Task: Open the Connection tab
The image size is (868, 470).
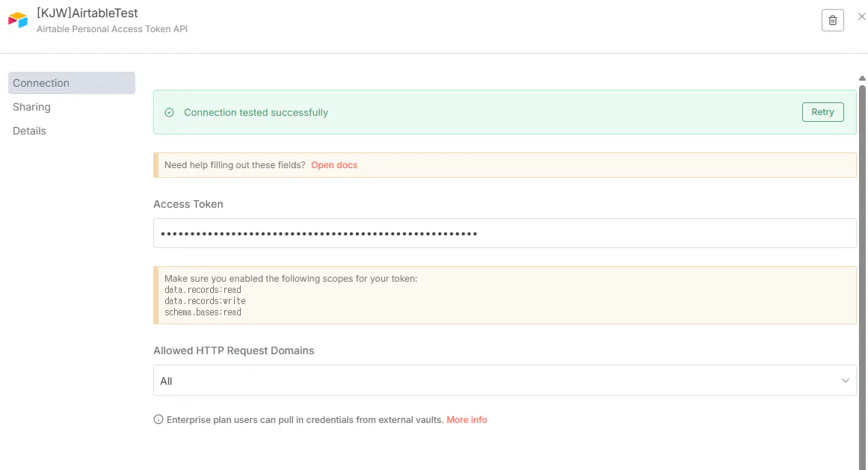Action: click(x=72, y=83)
